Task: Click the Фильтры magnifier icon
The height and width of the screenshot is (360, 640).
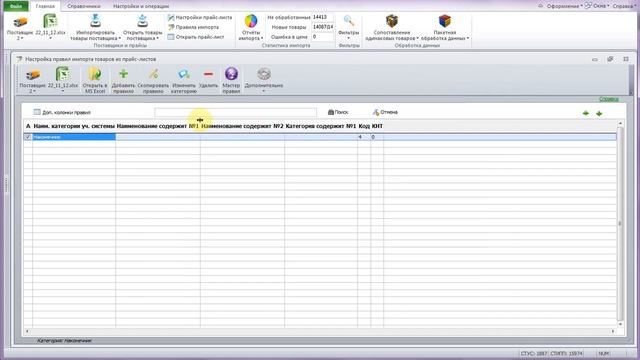Action: [349, 21]
